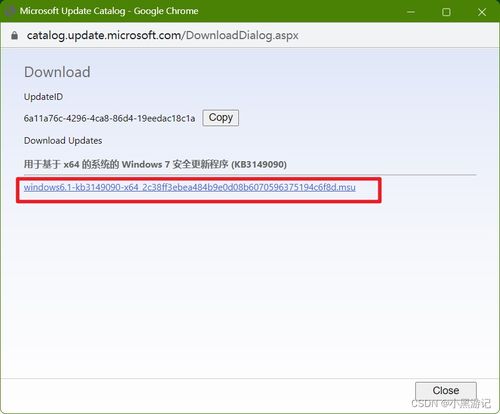Viewport: 500px width, 414px height.
Task: Minimize the Microsoft Update Catalog window
Action: pos(411,12)
